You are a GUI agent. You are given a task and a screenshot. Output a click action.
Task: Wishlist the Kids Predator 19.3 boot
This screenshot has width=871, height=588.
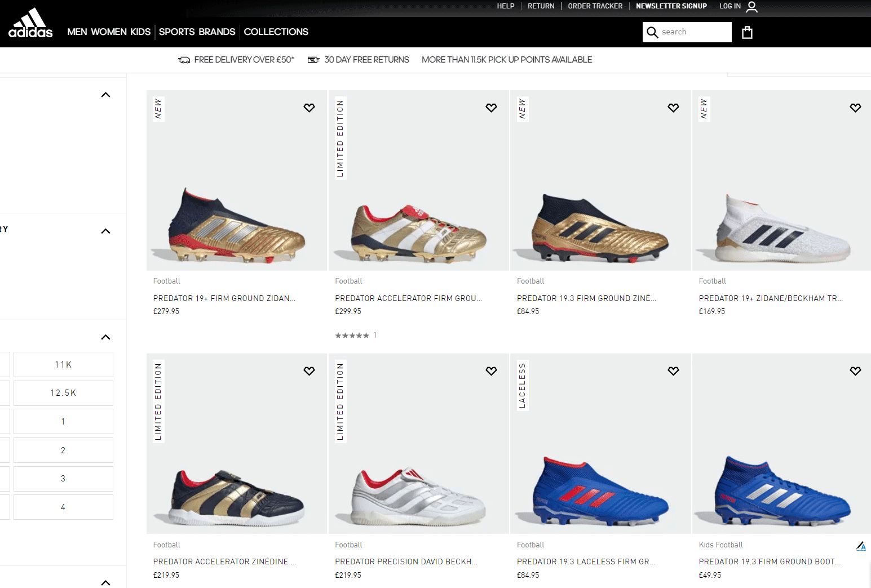855,371
